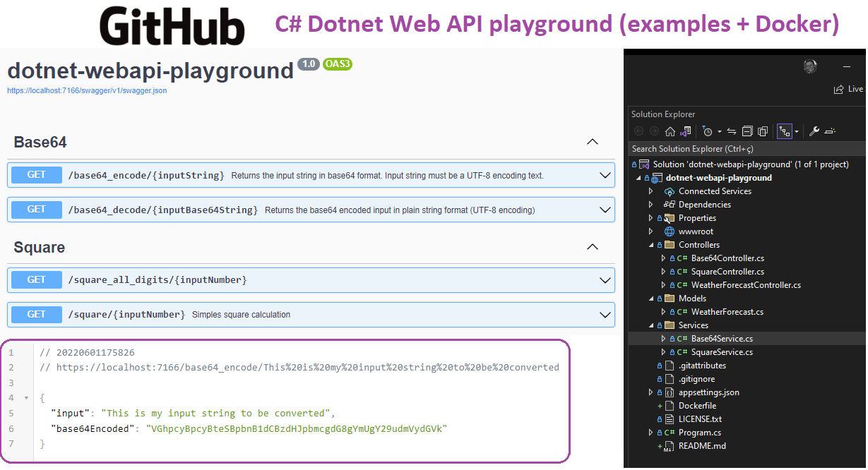This screenshot has height=470, width=868.
Task: Collapse the Base64 section in Swagger
Action: click(x=593, y=142)
